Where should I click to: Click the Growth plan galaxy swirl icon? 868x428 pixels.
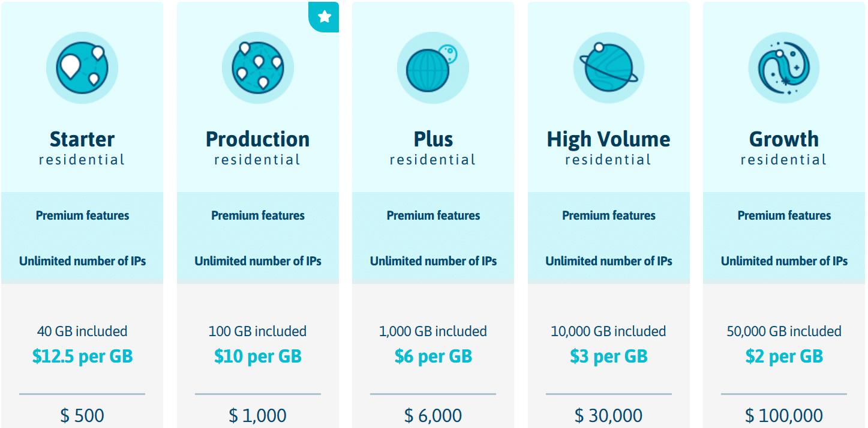pos(784,68)
